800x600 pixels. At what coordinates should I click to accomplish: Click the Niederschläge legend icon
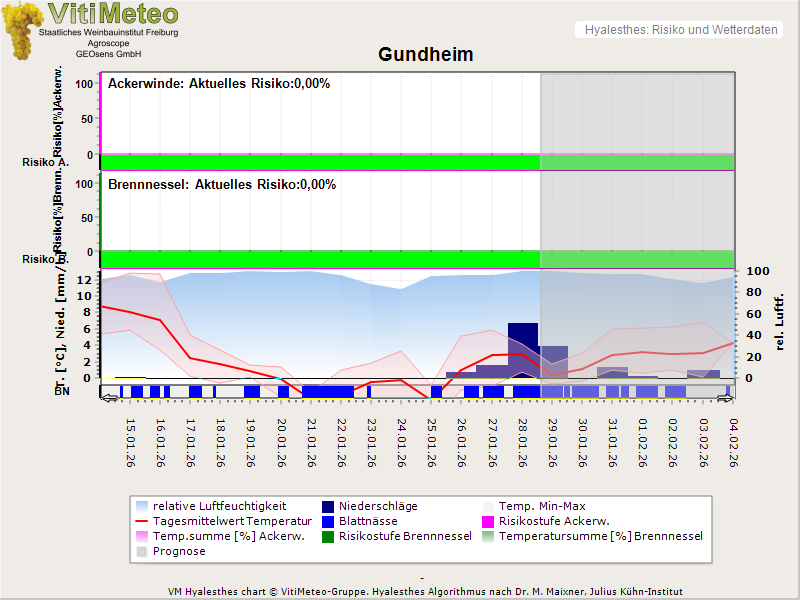click(x=329, y=507)
